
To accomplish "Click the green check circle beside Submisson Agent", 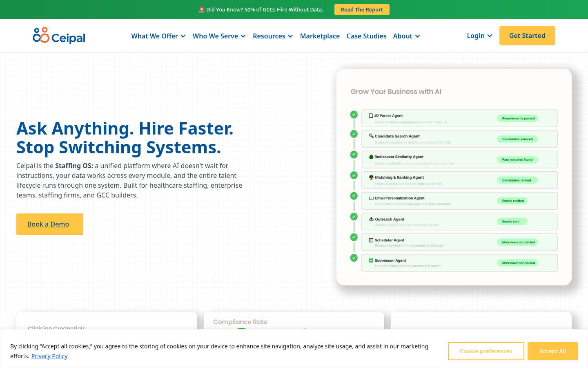I will (354, 258).
